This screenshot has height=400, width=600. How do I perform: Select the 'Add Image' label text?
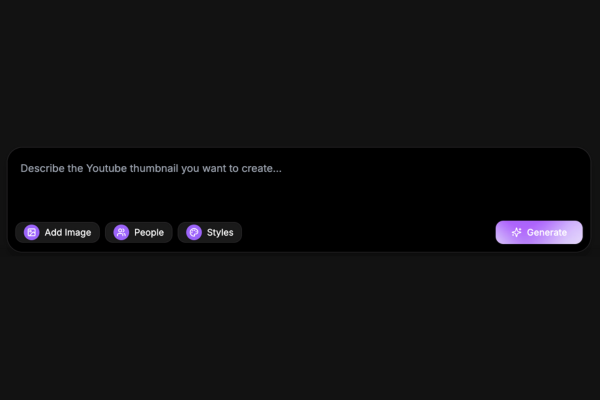point(68,232)
